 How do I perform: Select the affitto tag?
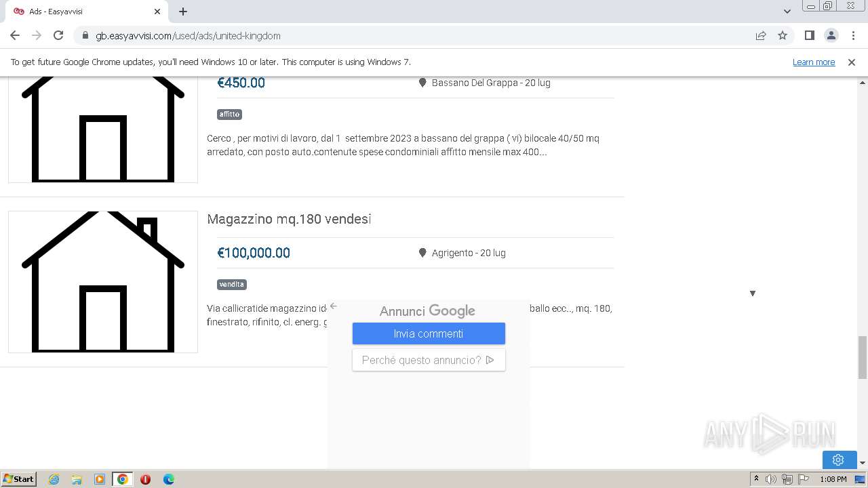click(229, 114)
